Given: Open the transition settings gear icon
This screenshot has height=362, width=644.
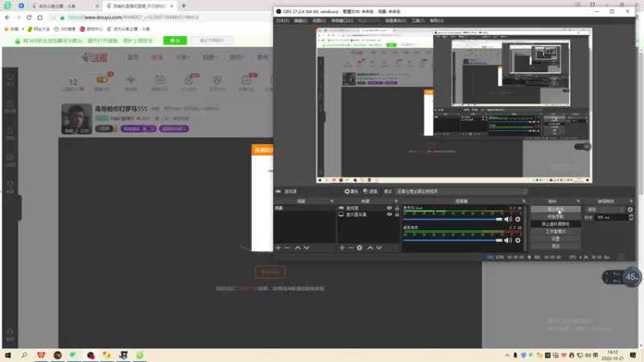Looking at the screenshot, I should click(630, 209).
